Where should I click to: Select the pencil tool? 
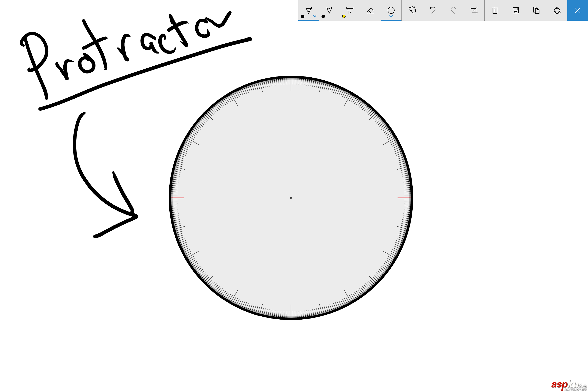[329, 10]
